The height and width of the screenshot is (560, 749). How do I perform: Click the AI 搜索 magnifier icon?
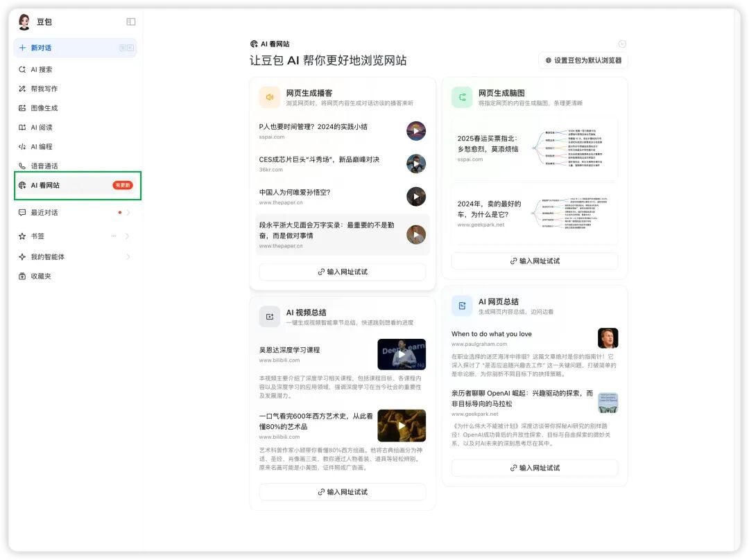22,69
